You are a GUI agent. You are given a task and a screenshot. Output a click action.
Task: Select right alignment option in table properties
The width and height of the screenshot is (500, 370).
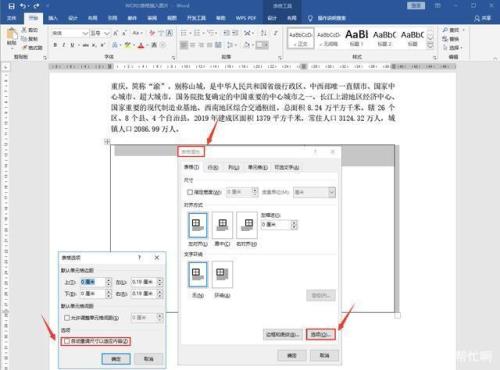[247, 225]
